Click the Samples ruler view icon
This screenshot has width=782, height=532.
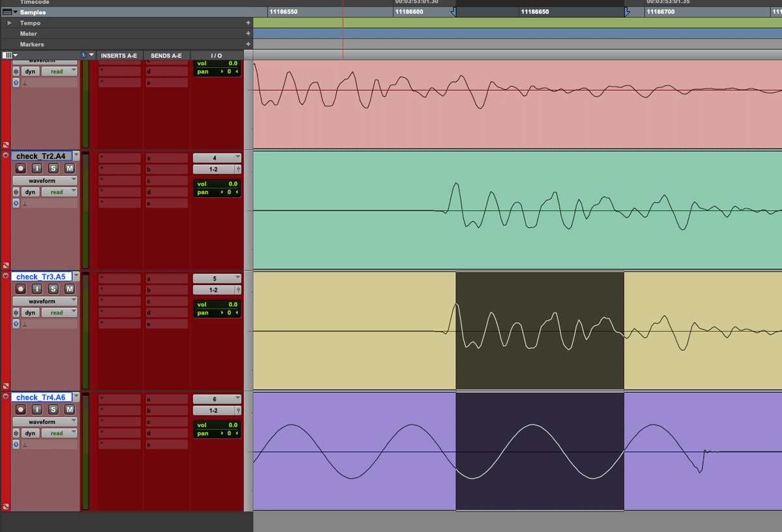coord(7,12)
